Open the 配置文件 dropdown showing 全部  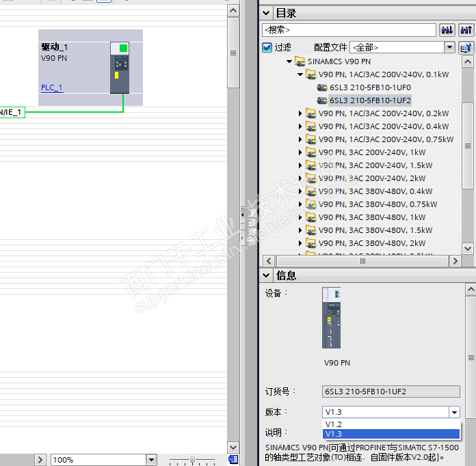[x=449, y=47]
